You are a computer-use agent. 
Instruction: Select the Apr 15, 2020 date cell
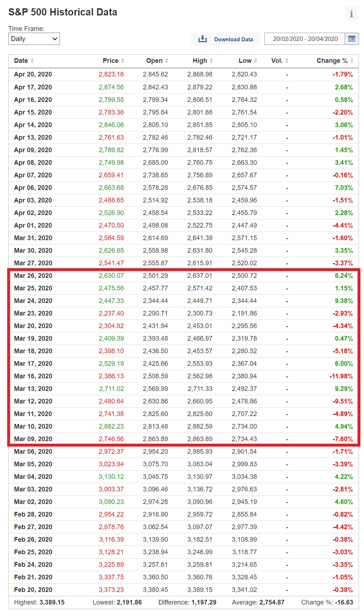(x=33, y=112)
